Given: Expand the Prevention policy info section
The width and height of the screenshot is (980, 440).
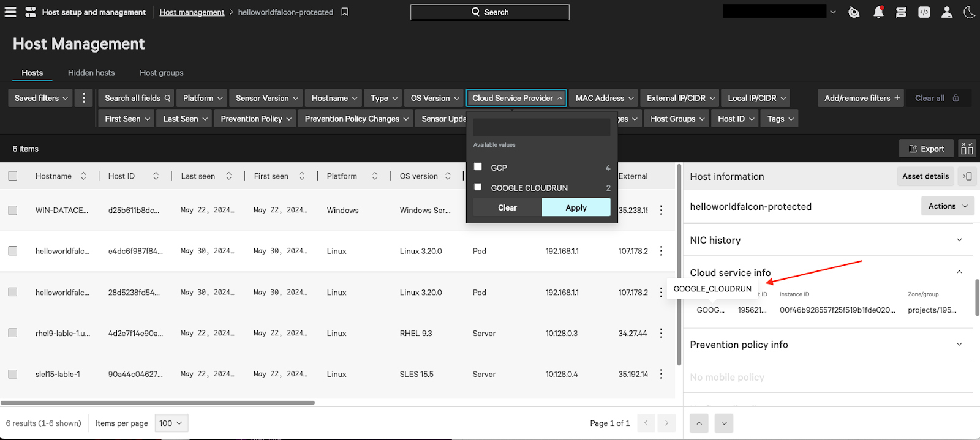Looking at the screenshot, I should coord(959,345).
